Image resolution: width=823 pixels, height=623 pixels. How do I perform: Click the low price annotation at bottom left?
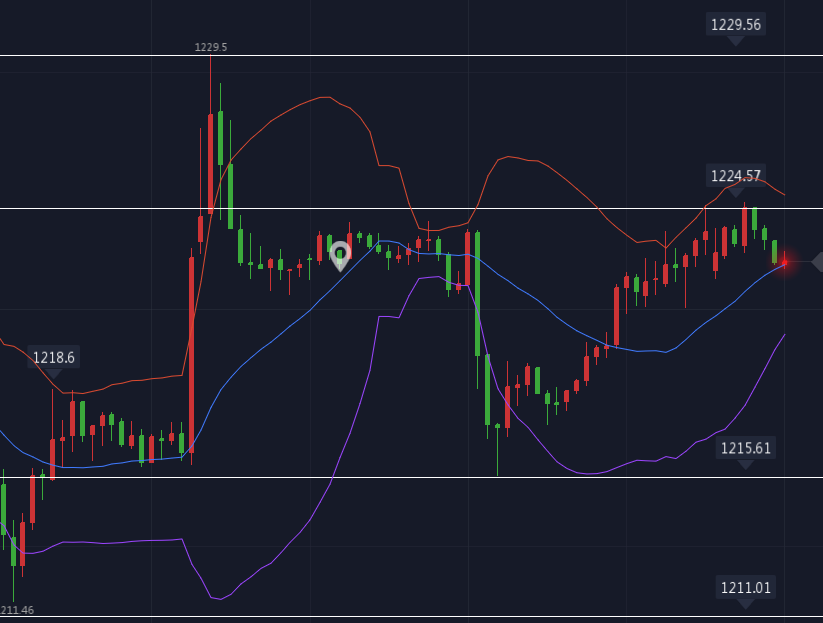(17, 610)
